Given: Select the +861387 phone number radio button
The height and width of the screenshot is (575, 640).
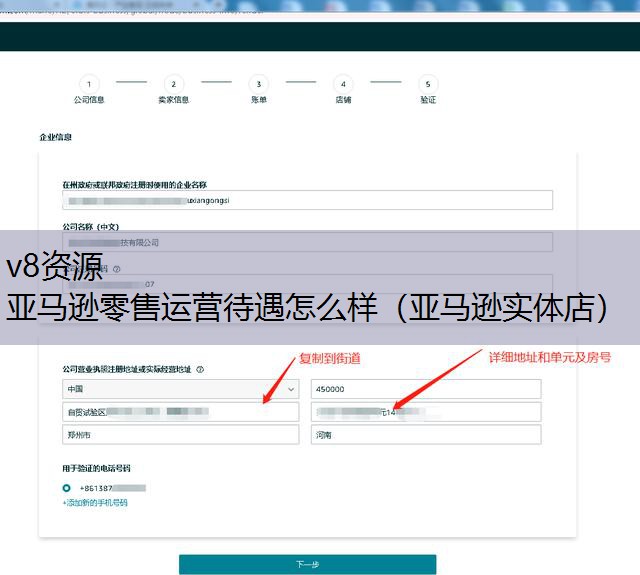Looking at the screenshot, I should (x=67, y=488).
